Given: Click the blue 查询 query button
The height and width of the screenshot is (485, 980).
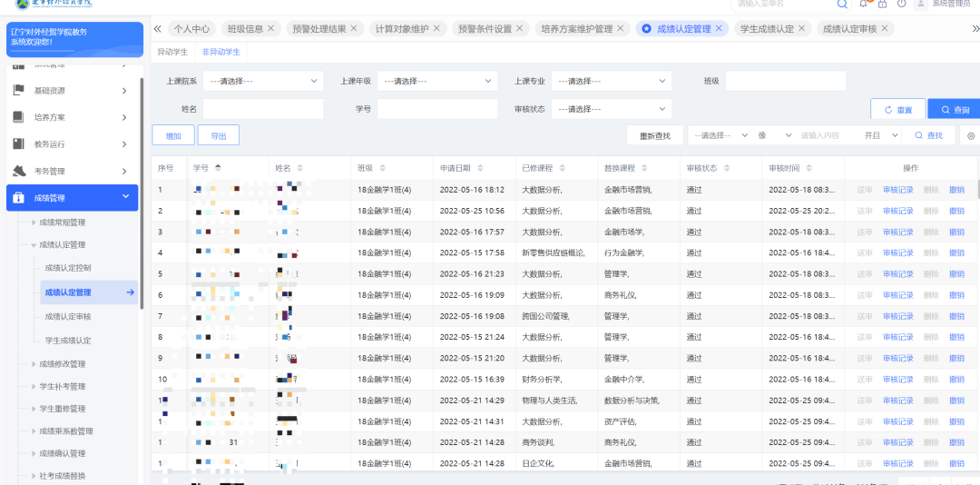Looking at the screenshot, I should click(x=954, y=109).
